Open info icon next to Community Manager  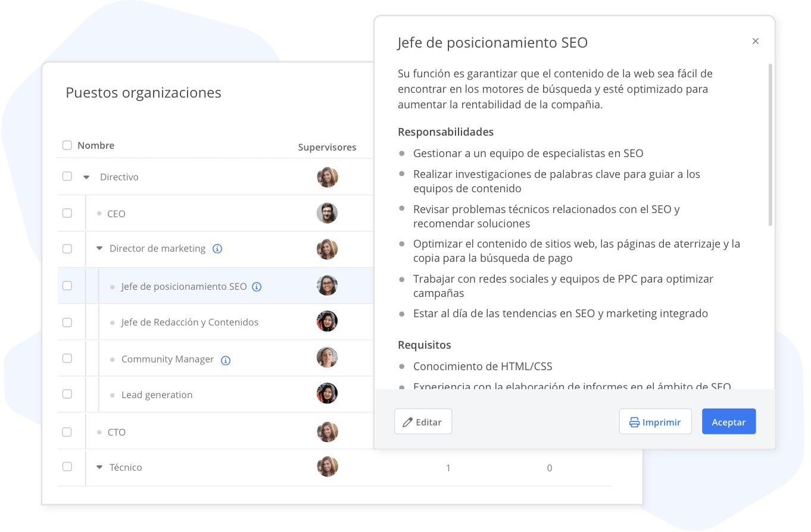tap(225, 360)
